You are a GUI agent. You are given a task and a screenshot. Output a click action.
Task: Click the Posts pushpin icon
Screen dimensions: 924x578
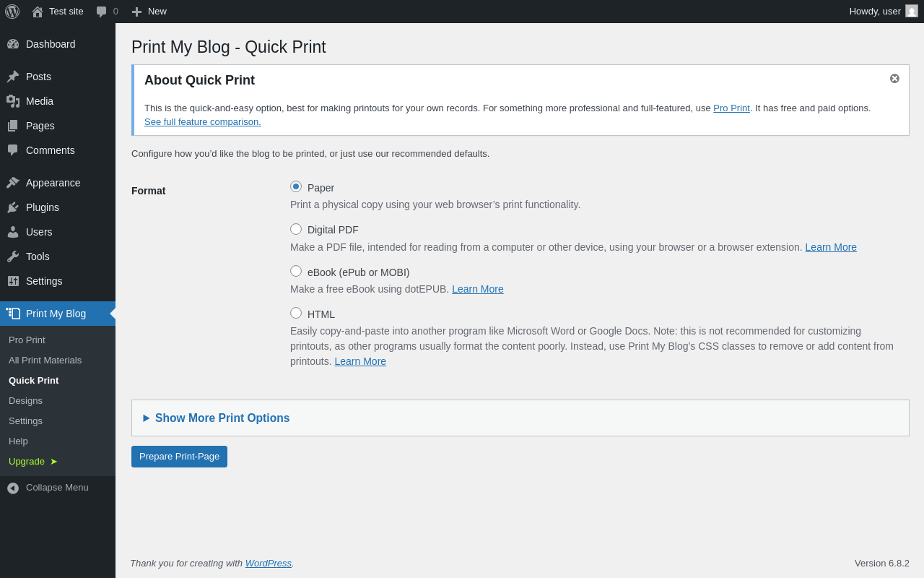[x=13, y=77]
